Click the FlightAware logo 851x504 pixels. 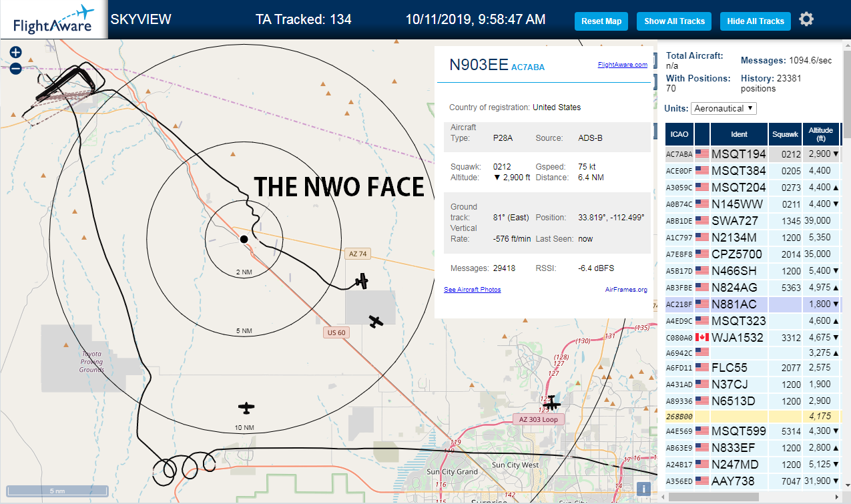click(x=53, y=19)
